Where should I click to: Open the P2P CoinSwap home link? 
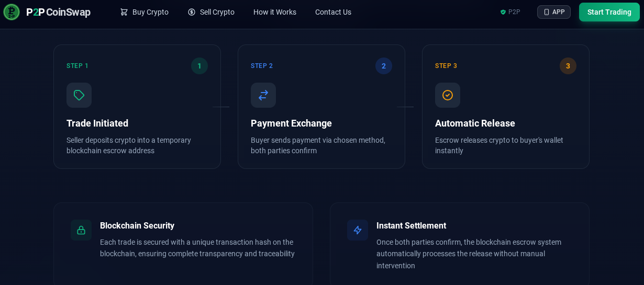[58, 12]
